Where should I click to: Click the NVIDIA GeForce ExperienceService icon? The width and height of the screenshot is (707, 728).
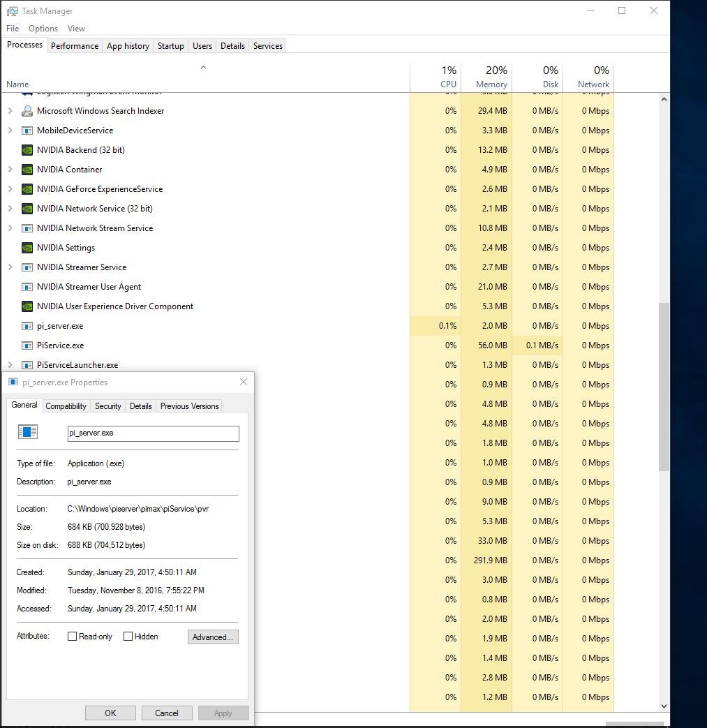pos(27,189)
